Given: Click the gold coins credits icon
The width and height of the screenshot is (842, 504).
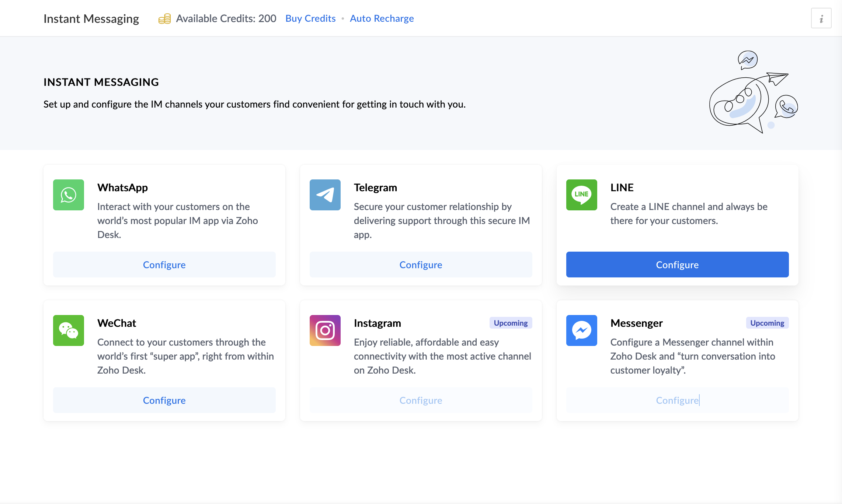Looking at the screenshot, I should [x=164, y=19].
